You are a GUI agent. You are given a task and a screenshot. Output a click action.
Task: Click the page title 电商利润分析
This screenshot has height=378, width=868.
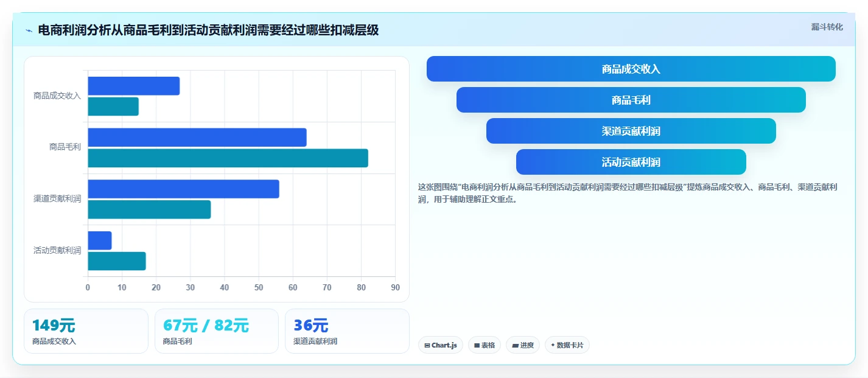coord(208,30)
